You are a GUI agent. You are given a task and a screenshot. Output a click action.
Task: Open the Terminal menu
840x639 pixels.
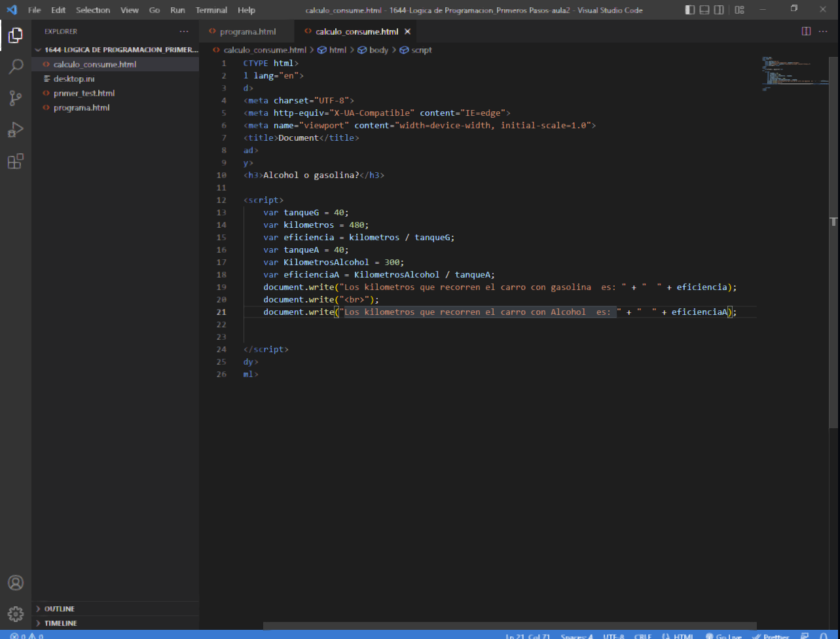coord(211,10)
